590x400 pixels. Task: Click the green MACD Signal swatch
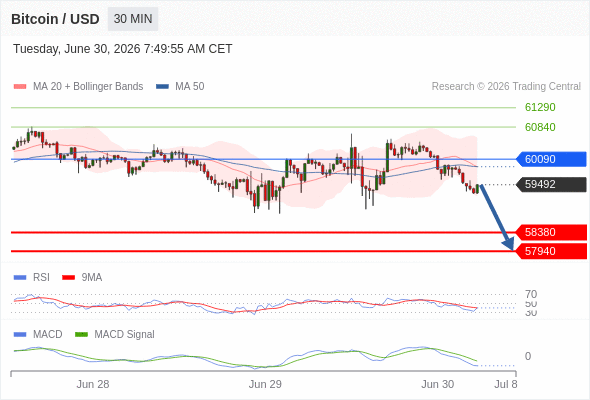[81, 335]
